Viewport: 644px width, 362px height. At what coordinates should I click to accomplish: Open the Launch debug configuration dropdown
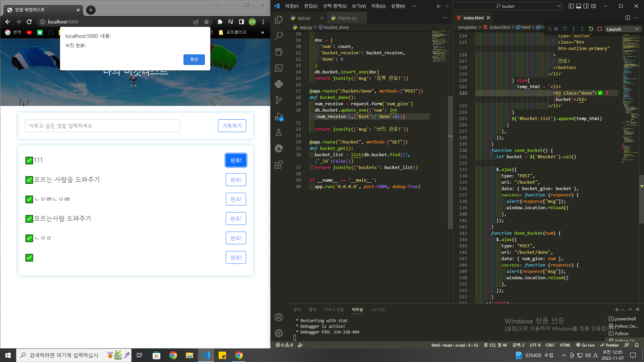pyautogui.click(x=623, y=29)
